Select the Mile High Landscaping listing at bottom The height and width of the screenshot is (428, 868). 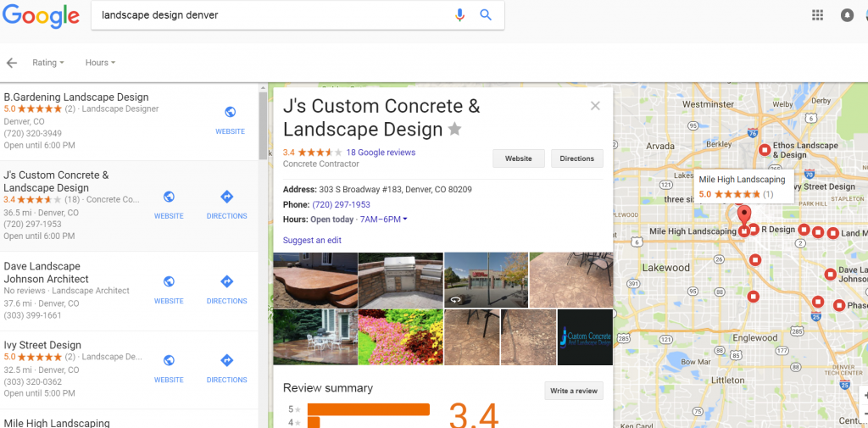point(57,423)
